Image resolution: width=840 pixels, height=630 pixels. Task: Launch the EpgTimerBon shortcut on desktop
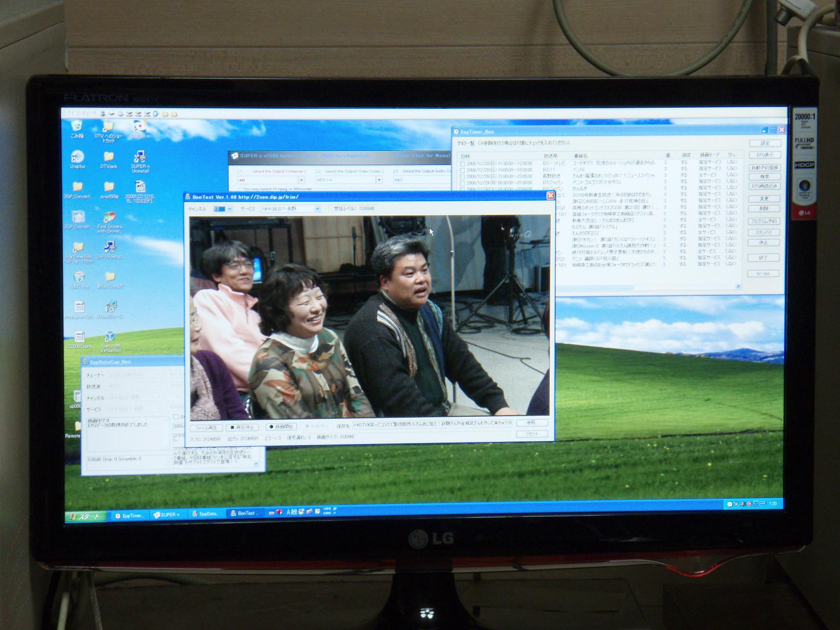(x=78, y=253)
